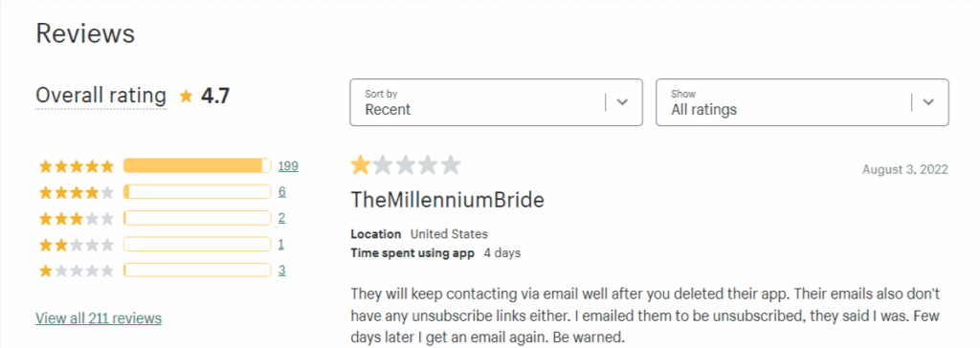The image size is (980, 348).
Task: Click the one-star rating row icons
Action: coord(77,271)
